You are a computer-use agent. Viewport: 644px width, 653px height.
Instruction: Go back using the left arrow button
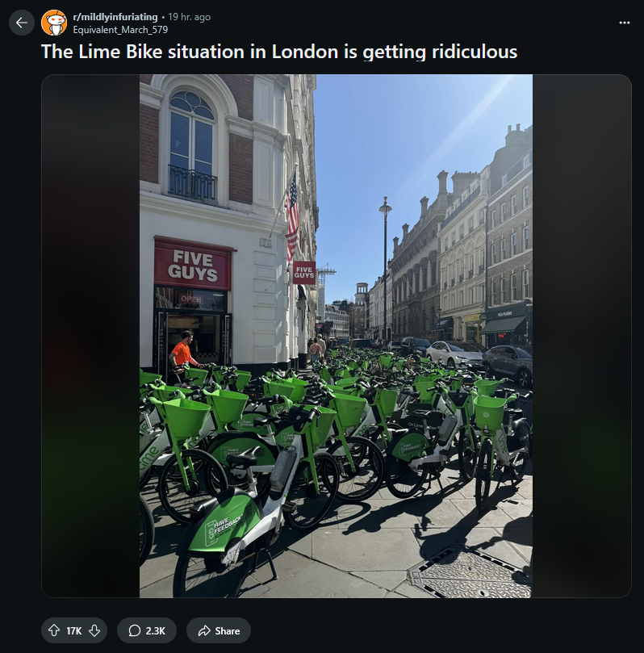point(22,23)
